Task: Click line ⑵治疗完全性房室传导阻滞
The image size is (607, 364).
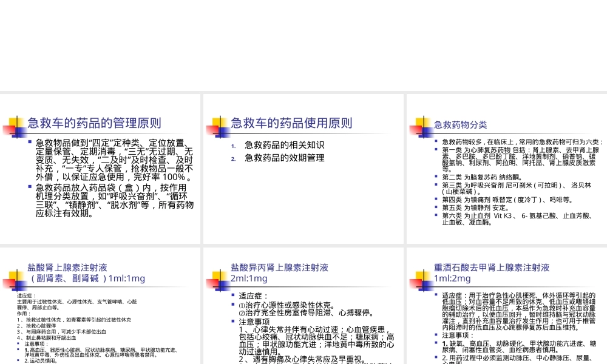Action: click(x=307, y=313)
